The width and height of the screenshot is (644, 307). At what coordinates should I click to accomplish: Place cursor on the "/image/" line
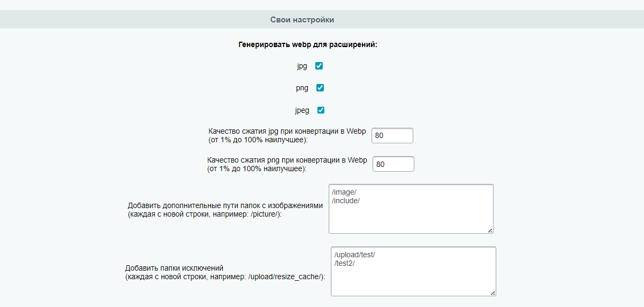click(344, 192)
